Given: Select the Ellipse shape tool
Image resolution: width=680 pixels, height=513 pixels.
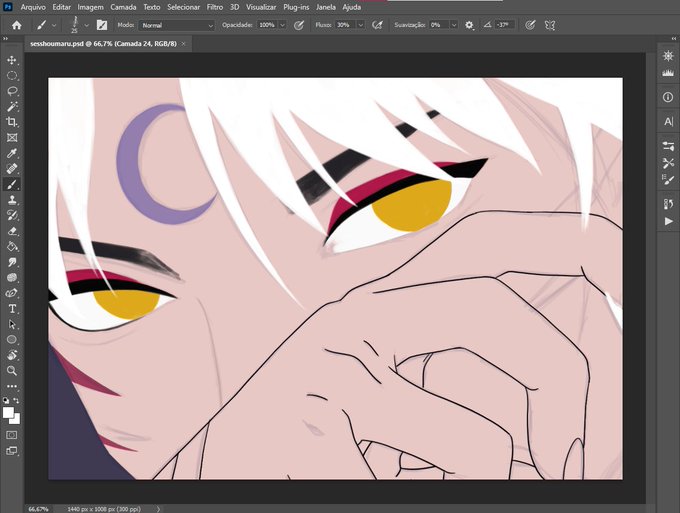Looking at the screenshot, I should (x=12, y=340).
